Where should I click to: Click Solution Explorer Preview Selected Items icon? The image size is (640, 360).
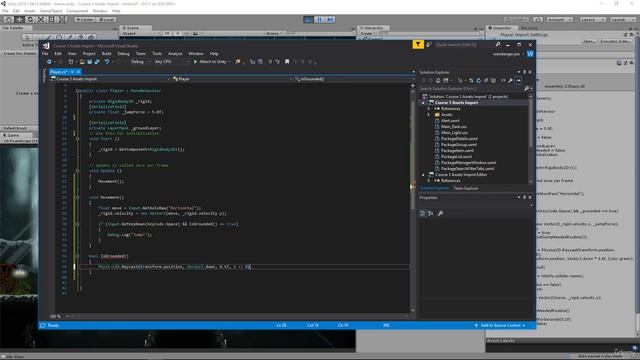(518, 81)
